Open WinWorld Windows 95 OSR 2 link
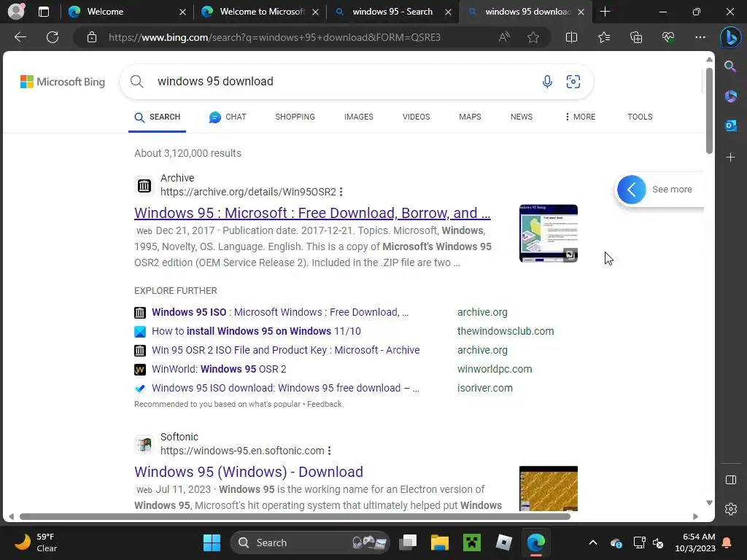747x560 pixels. (219, 369)
